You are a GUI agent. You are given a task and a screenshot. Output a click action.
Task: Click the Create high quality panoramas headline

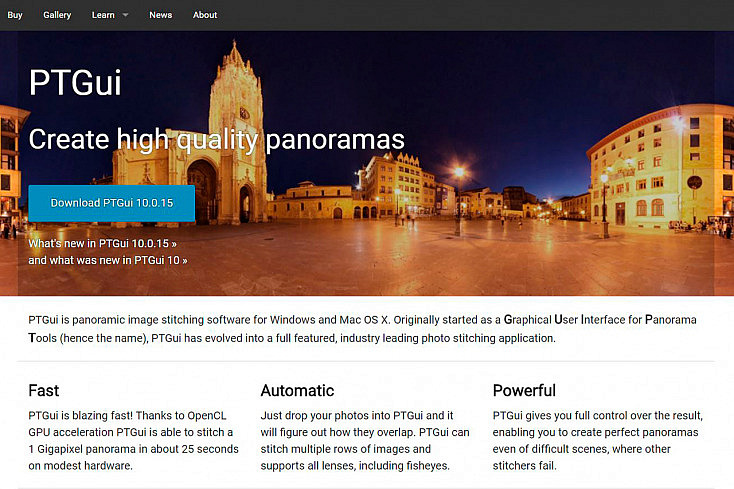[x=216, y=139]
